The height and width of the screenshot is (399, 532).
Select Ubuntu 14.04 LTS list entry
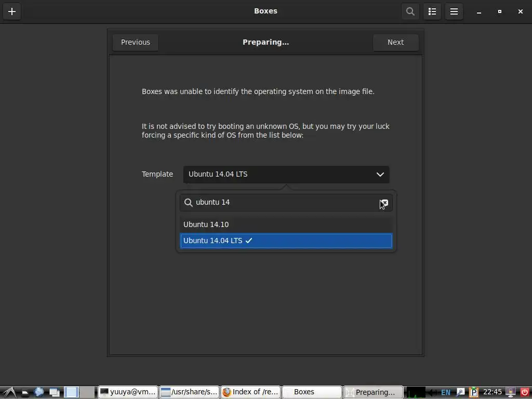click(x=286, y=241)
